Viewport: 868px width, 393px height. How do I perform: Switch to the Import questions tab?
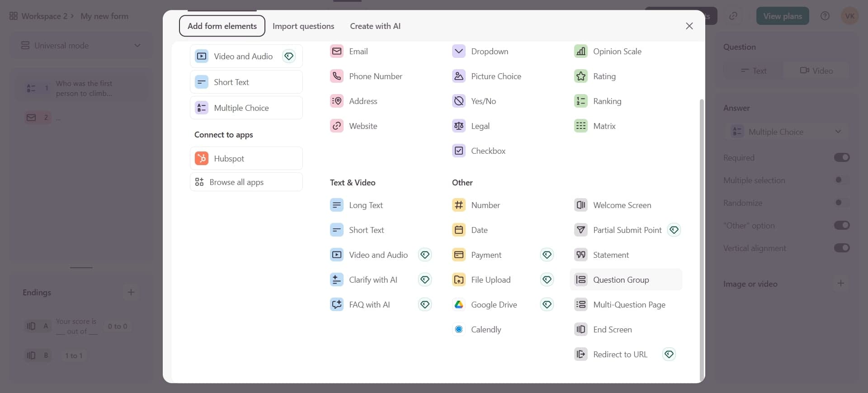303,26
